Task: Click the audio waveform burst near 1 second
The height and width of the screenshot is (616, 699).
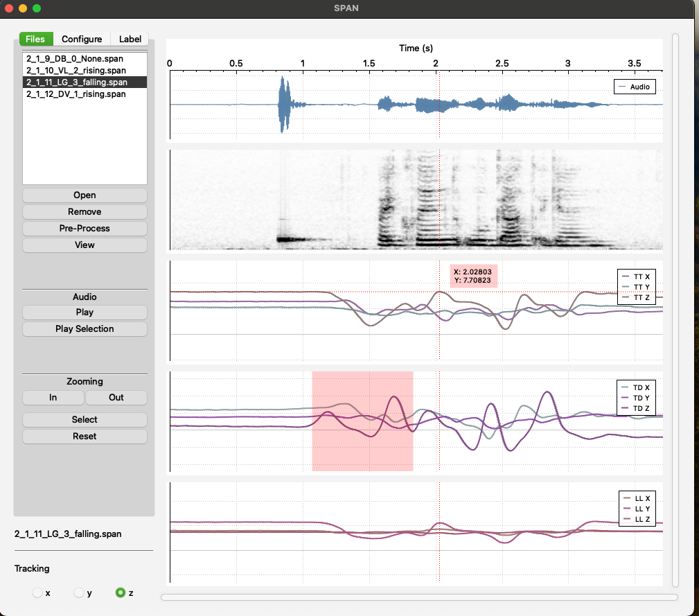Action: (284, 105)
